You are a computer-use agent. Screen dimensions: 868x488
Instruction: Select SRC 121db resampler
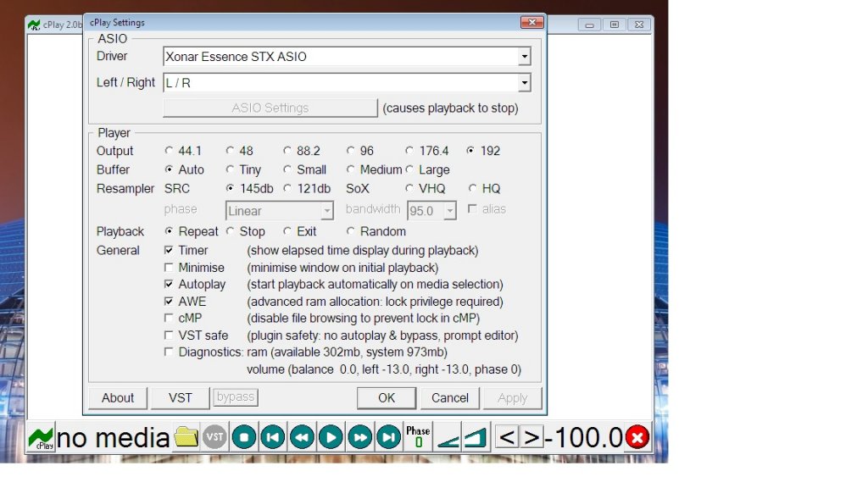(x=307, y=188)
